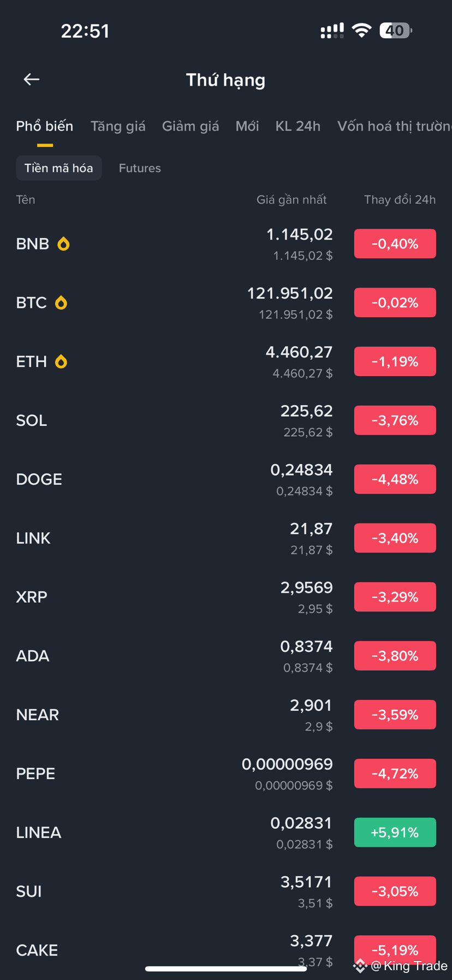This screenshot has height=980, width=452.
Task: Sort list by Tên column header
Action: [x=26, y=200]
